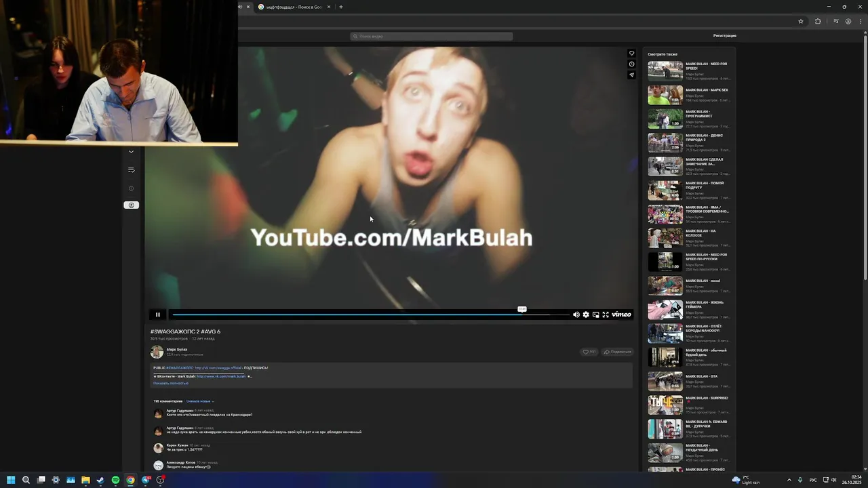Viewport: 868px width, 488px height.
Task: Open Windows taskbar search
Action: (26, 480)
